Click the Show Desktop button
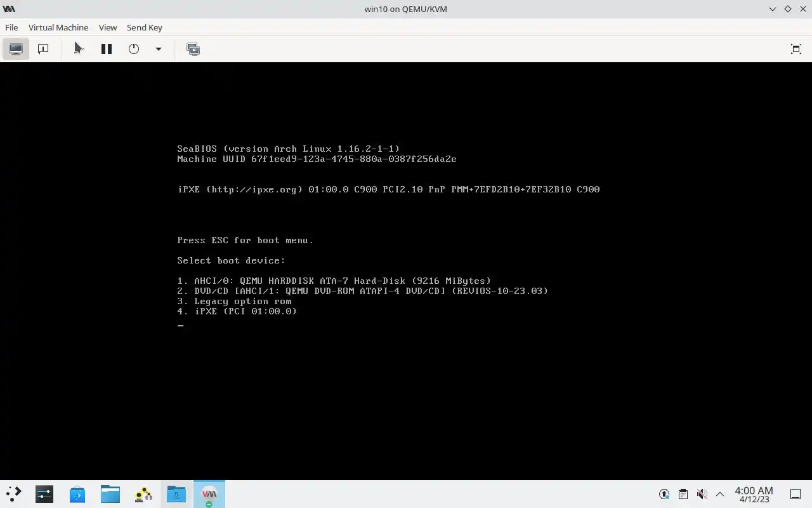Image resolution: width=812 pixels, height=508 pixels. click(x=796, y=494)
